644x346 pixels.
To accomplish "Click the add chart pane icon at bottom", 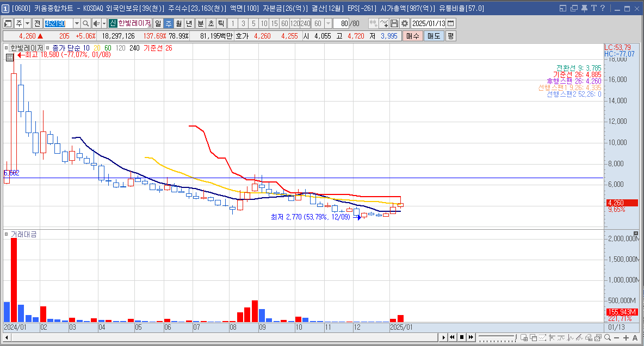I will [x=524, y=337].
